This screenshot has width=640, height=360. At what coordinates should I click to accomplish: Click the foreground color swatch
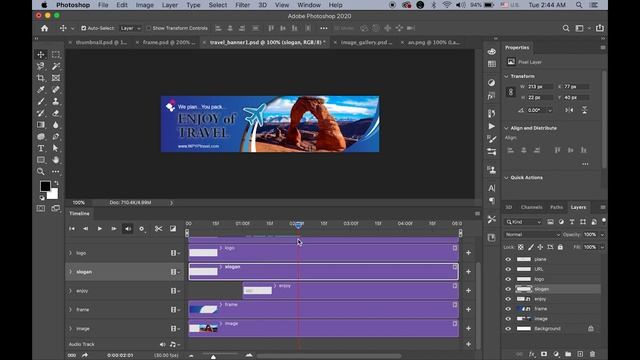pos(45,187)
